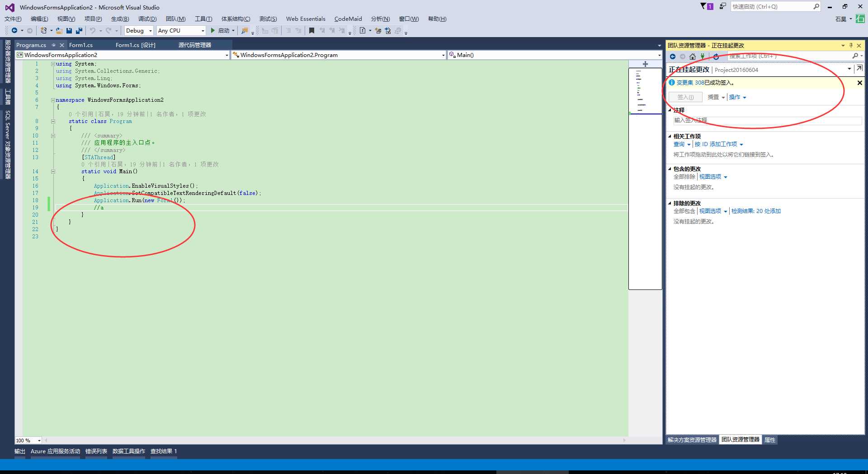The width and height of the screenshot is (868, 474).
Task: Open the Team Explorer Home page
Action: (x=693, y=57)
